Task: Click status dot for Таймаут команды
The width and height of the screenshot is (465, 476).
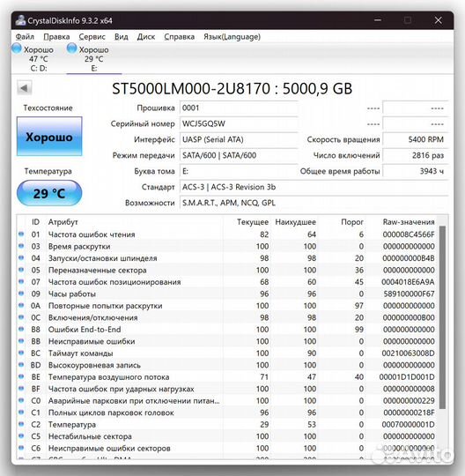Action: click(21, 353)
